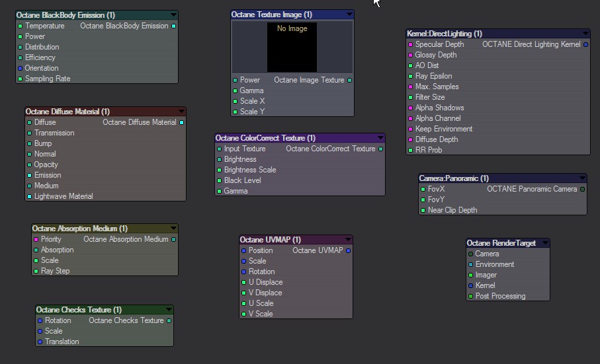
Task: Select the Octane BlackBody Emission node title bar
Action: coord(97,15)
